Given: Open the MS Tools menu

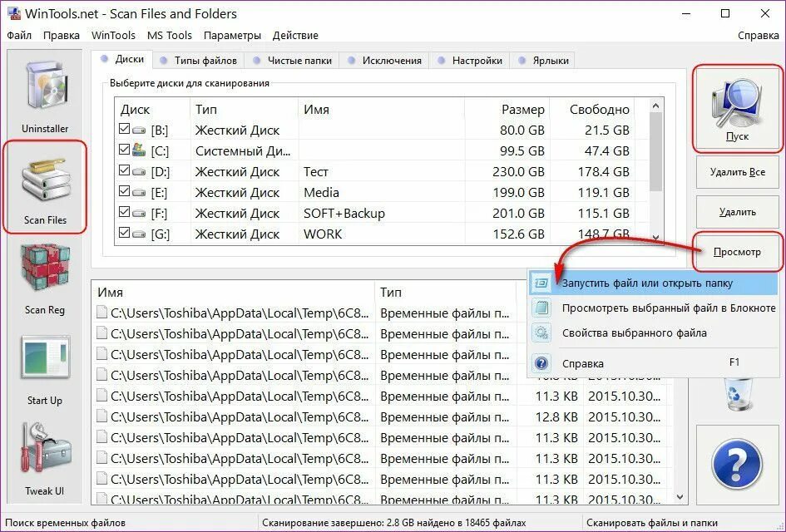Looking at the screenshot, I should (x=170, y=35).
